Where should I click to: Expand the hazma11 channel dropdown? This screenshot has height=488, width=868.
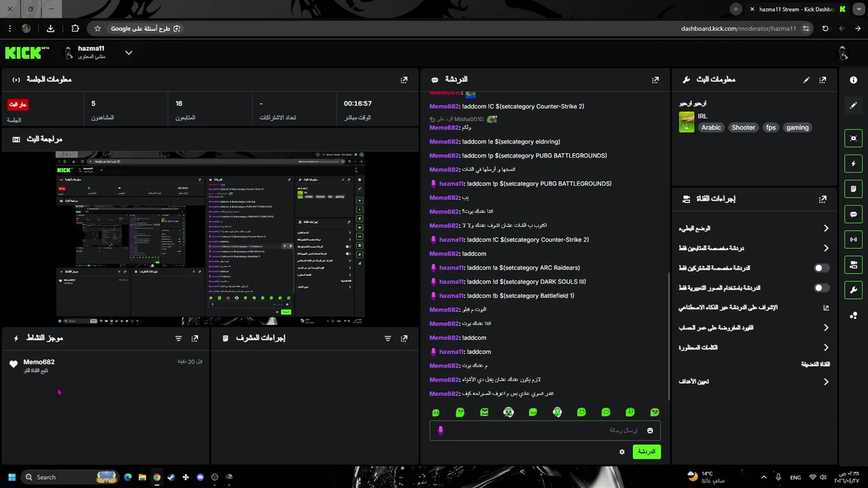[128, 52]
